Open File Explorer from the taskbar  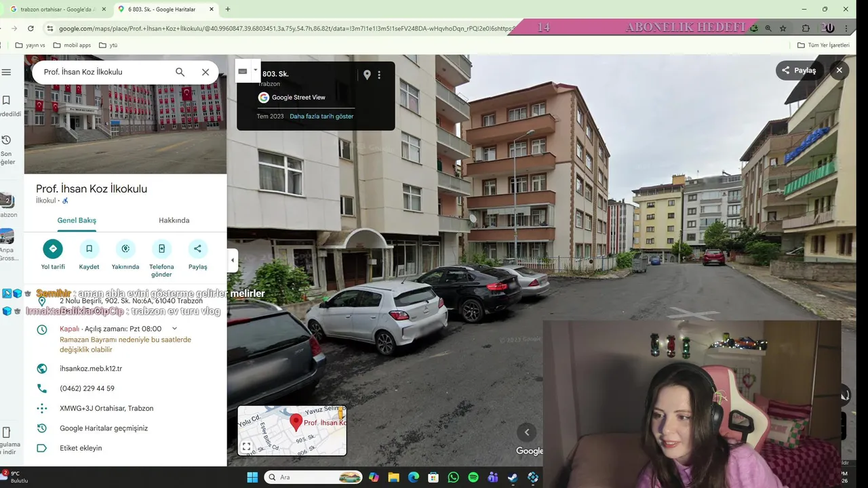tap(393, 477)
